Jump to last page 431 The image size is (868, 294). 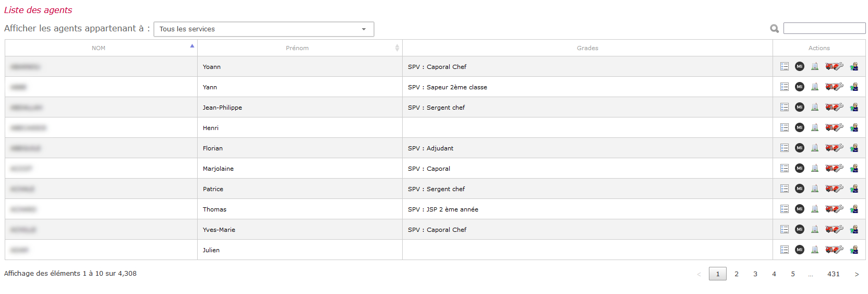point(834,274)
